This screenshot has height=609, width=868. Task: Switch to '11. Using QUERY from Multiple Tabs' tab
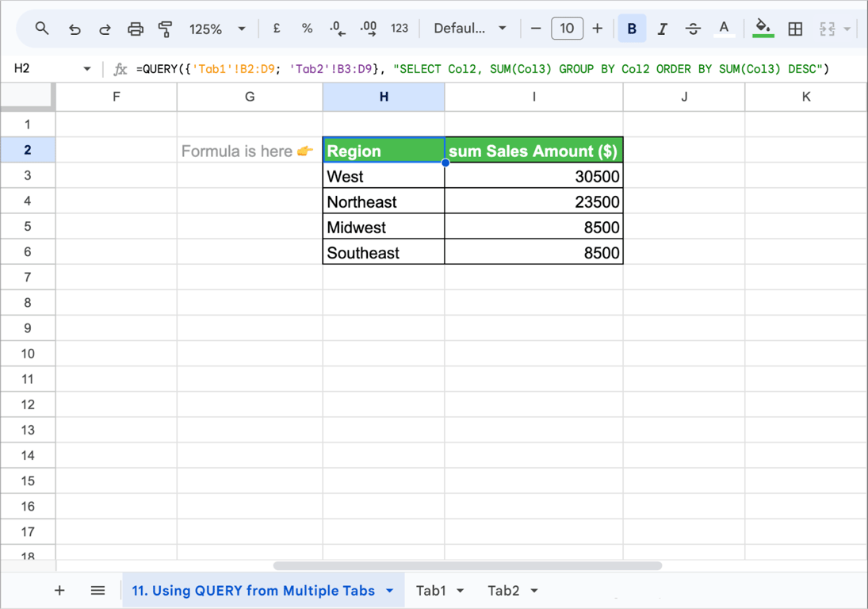[253, 591]
